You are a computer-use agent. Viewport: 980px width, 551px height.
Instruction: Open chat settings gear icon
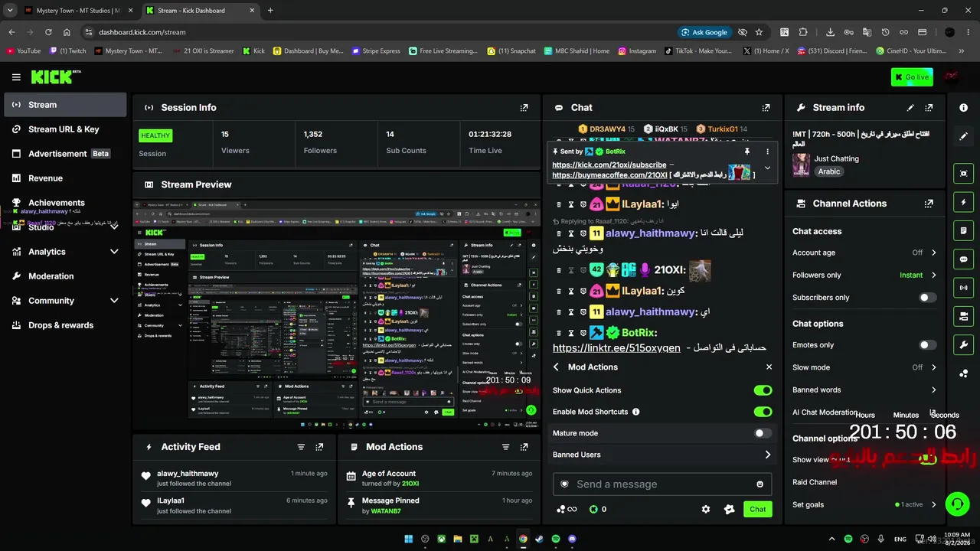click(706, 509)
